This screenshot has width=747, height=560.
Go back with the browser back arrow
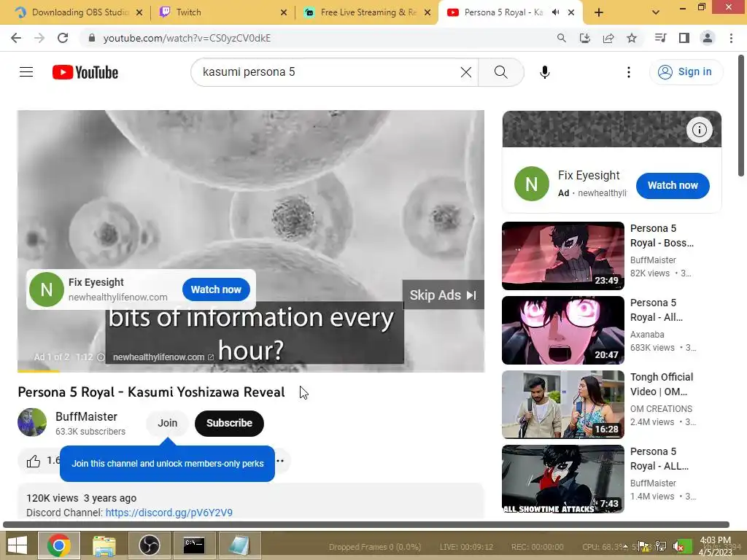[16, 38]
